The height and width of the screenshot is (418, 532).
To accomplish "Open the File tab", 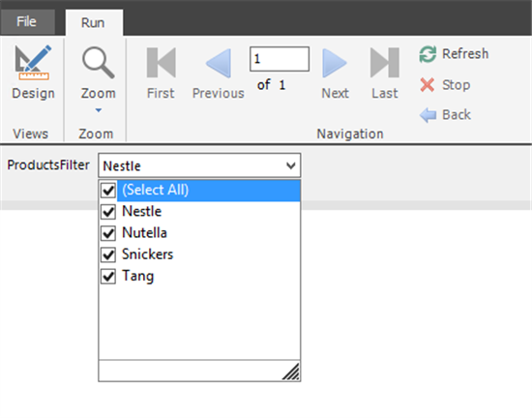I will click(x=27, y=21).
